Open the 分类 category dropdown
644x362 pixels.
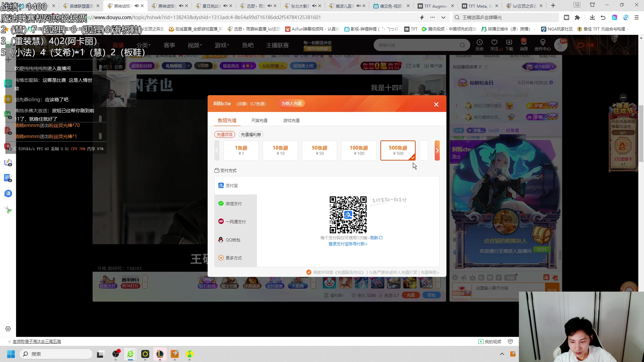[x=144, y=45]
